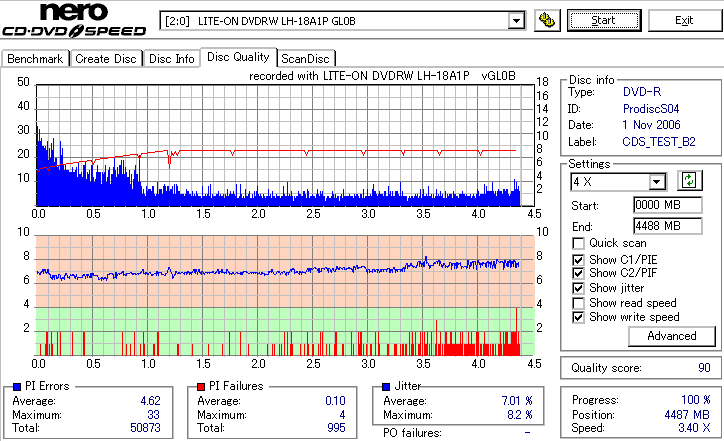724x441 pixels.
Task: Toggle the Show C1/PIE checkbox
Action: pos(578,260)
